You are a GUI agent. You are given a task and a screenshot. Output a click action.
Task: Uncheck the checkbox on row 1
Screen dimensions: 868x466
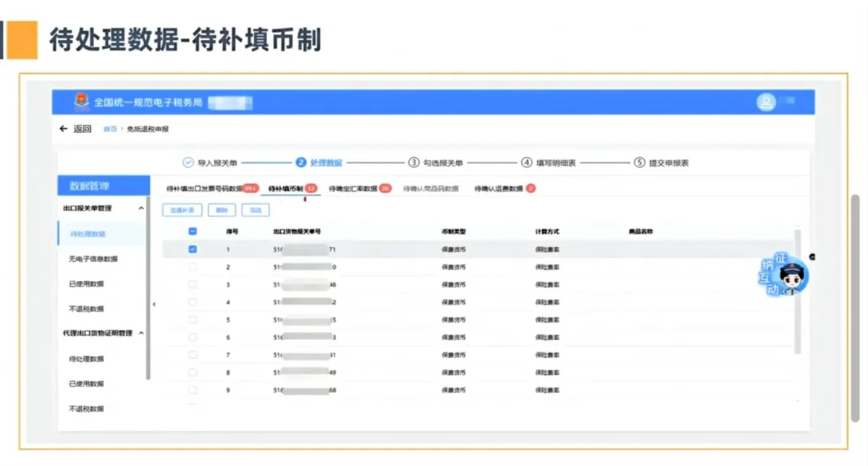192,248
